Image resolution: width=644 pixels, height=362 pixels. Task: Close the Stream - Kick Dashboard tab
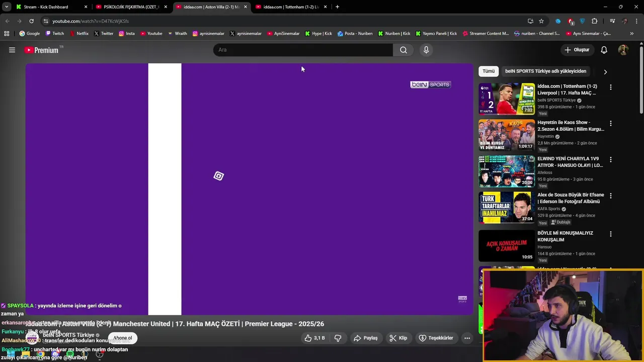tap(86, 7)
